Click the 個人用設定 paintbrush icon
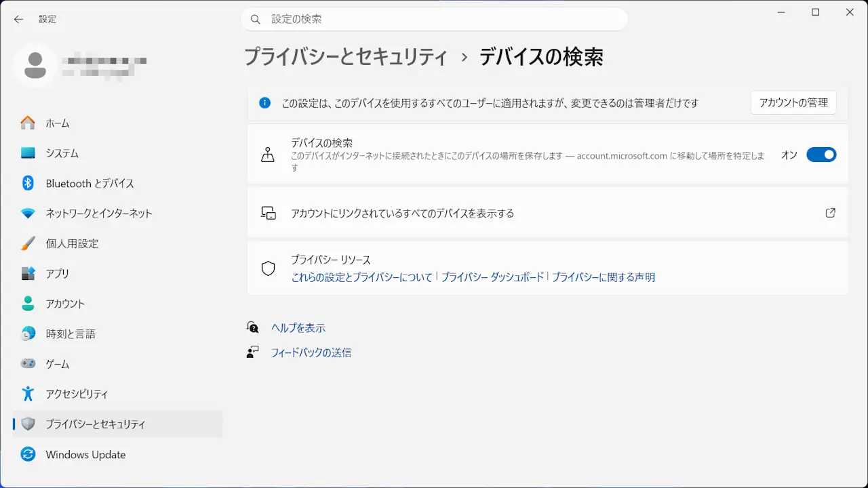This screenshot has height=488, width=868. pyautogui.click(x=28, y=243)
